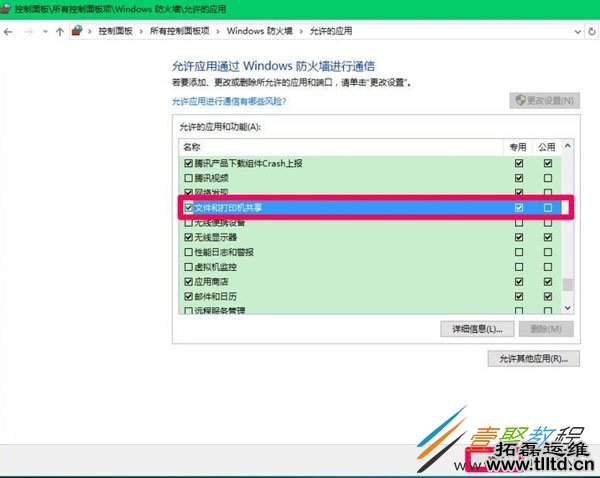Enable 性能日志和警报 name checkbox
The width and height of the screenshot is (600, 478).
(188, 252)
